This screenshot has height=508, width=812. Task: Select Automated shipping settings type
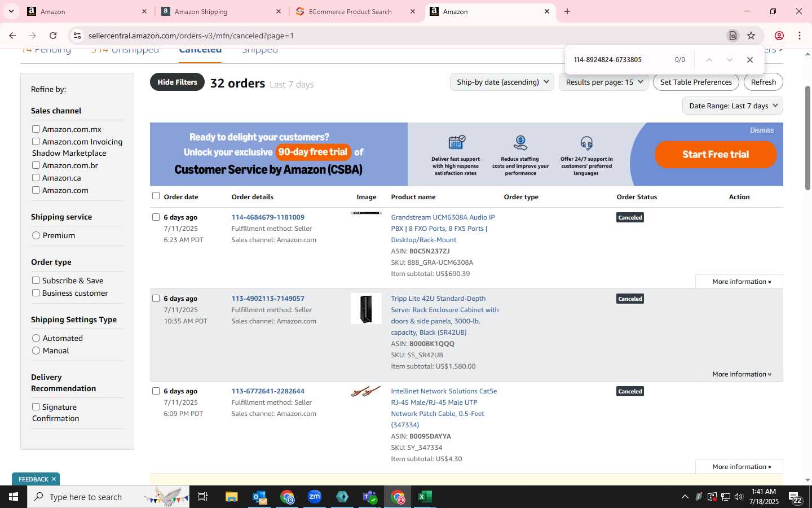36,338
